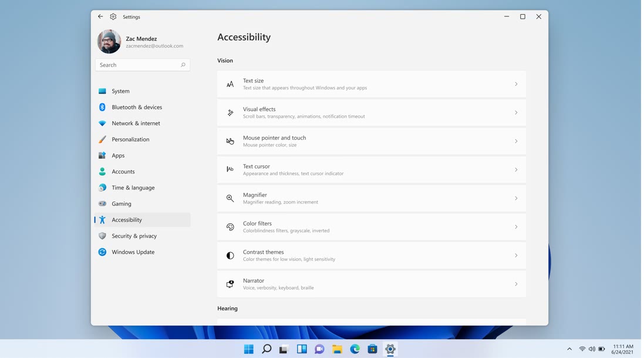This screenshot has width=644, height=358.
Task: Open Microsoft Store from taskbar
Action: 373,349
